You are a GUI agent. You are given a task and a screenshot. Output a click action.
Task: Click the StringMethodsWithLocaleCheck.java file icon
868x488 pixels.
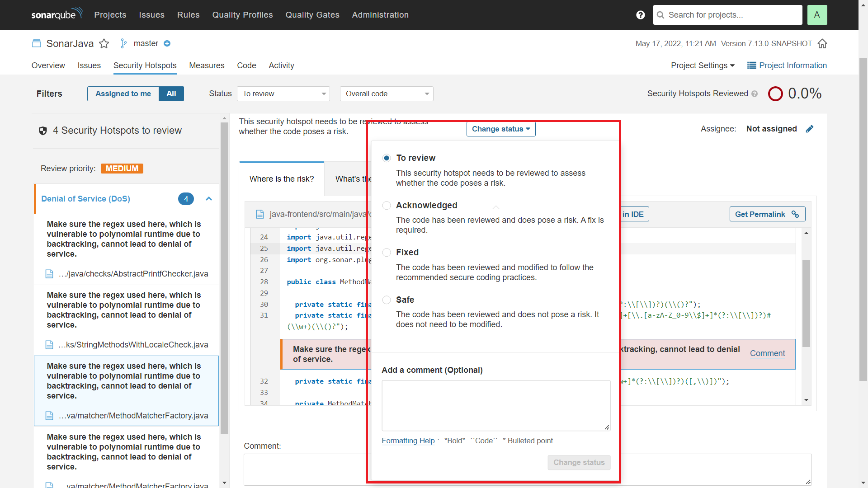[49, 345]
